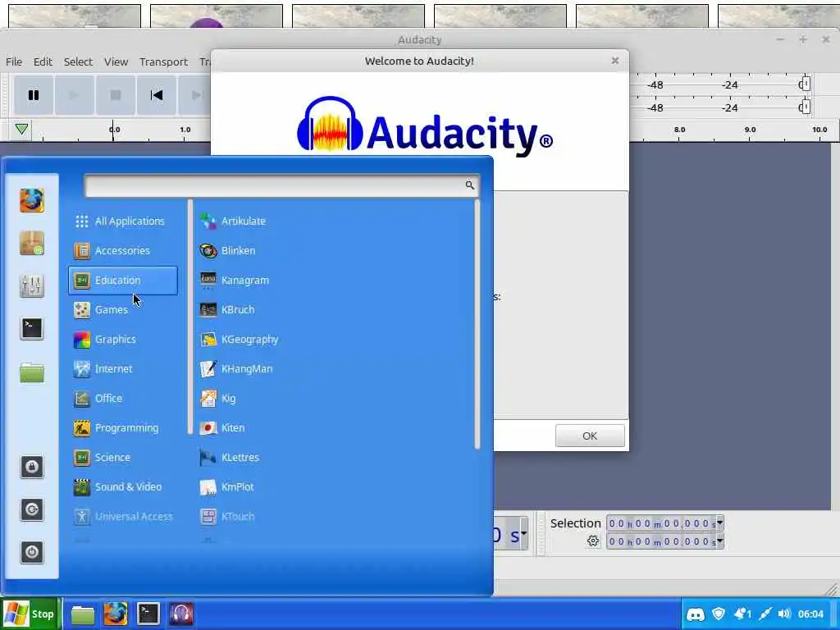Click the Audacity taskbar icon
The height and width of the screenshot is (630, 840).
[181, 614]
